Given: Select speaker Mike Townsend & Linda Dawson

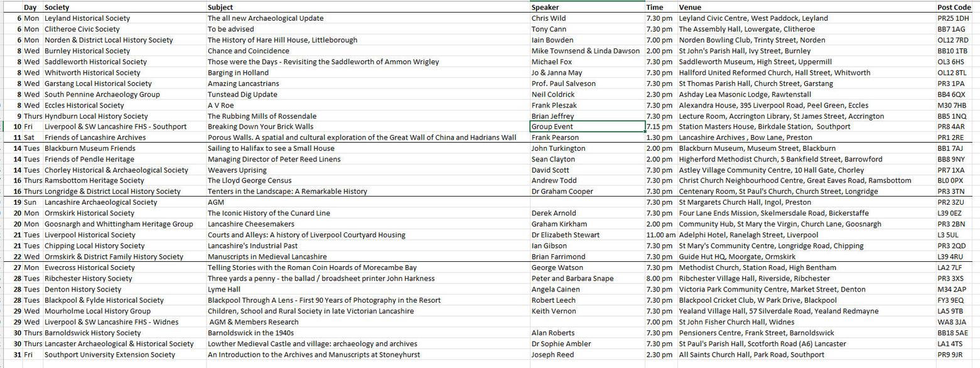Looking at the screenshot, I should (587, 51).
